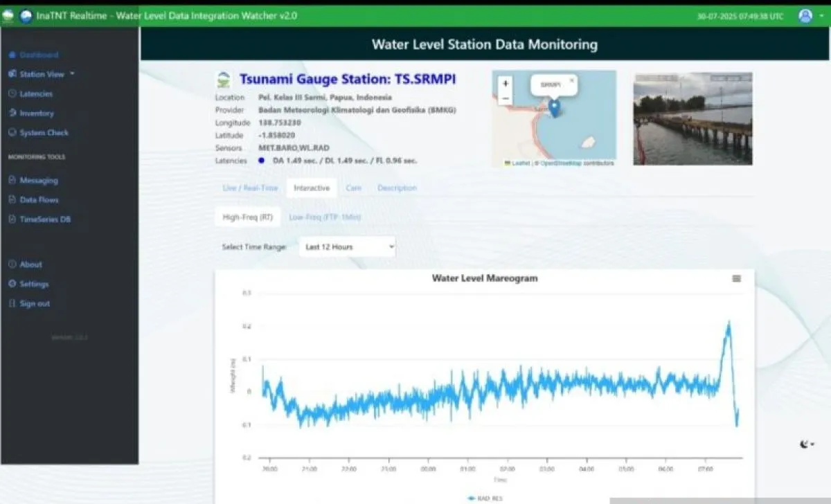
Task: Open the Messaging monitoring tool
Action: pyautogui.click(x=39, y=180)
